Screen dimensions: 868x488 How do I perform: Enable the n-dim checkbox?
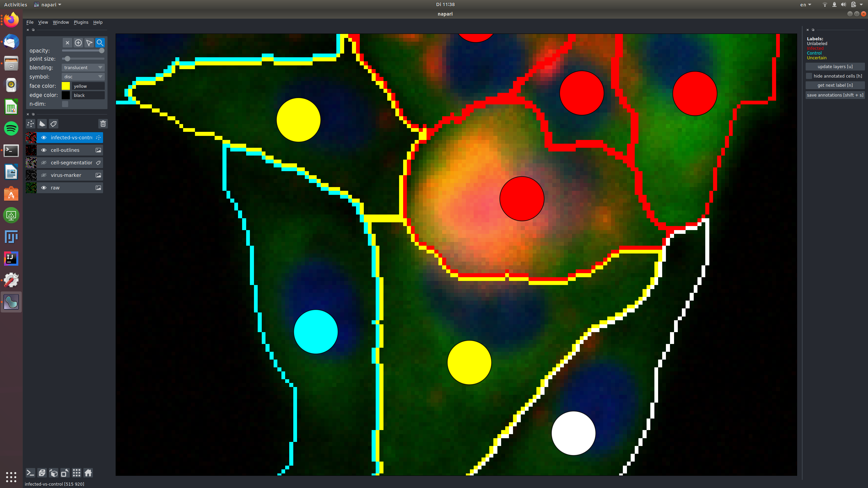pos(65,104)
